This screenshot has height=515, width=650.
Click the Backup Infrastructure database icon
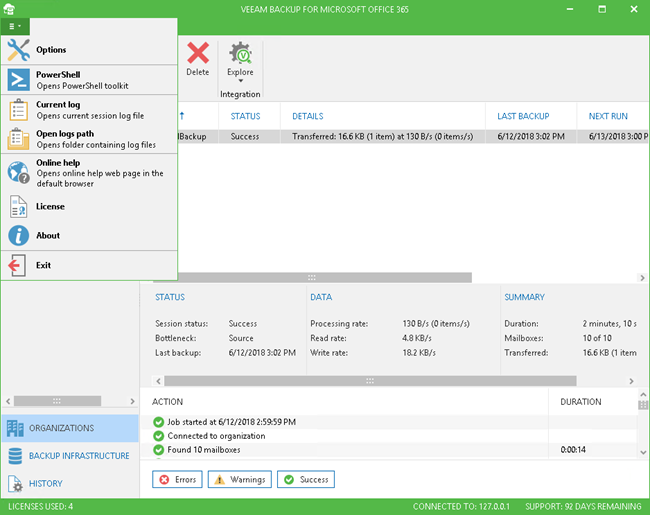coord(15,456)
